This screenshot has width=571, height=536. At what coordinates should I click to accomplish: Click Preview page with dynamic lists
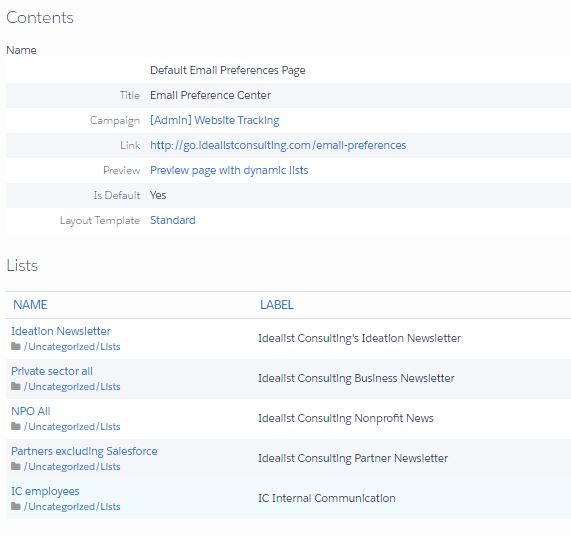click(229, 170)
